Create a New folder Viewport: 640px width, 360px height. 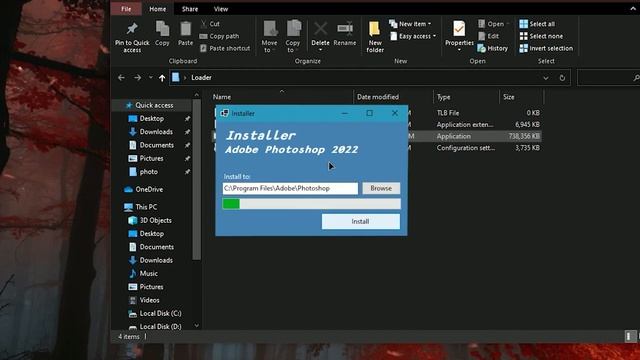(x=375, y=37)
